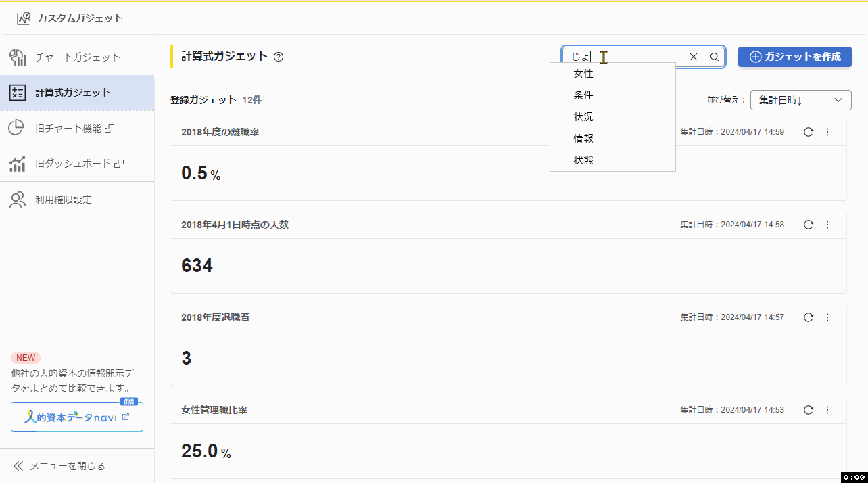The width and height of the screenshot is (868, 483).
Task: Select 女性 from the suggestion list
Action: 583,74
